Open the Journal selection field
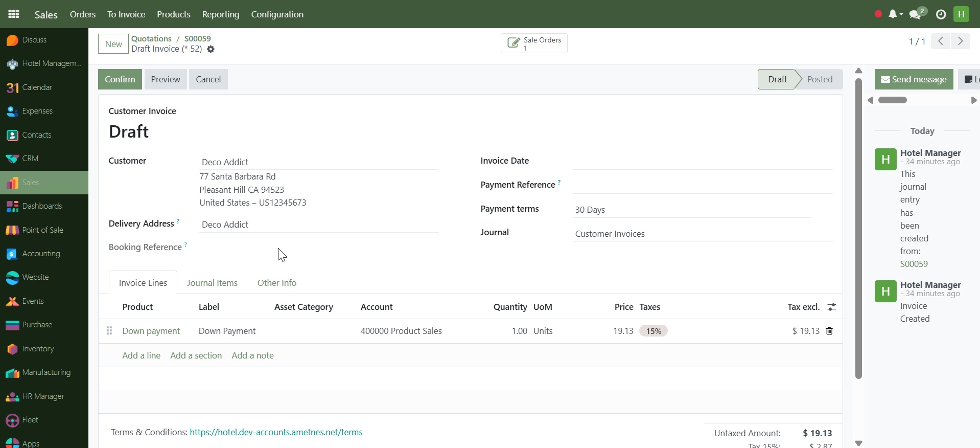The width and height of the screenshot is (980, 448). click(x=702, y=234)
